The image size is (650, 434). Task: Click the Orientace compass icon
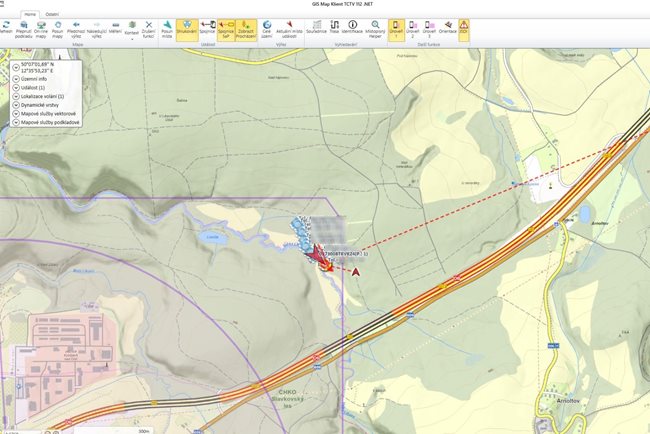pyautogui.click(x=447, y=27)
